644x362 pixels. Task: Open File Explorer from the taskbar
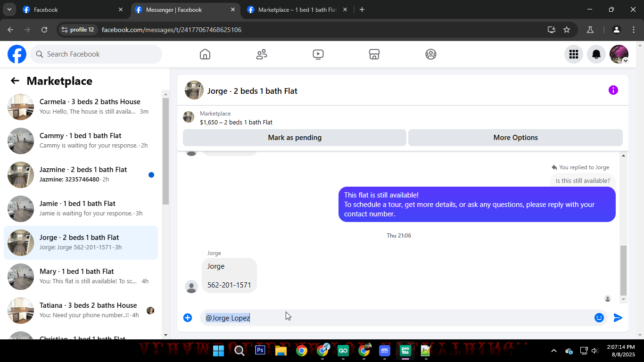281,350
